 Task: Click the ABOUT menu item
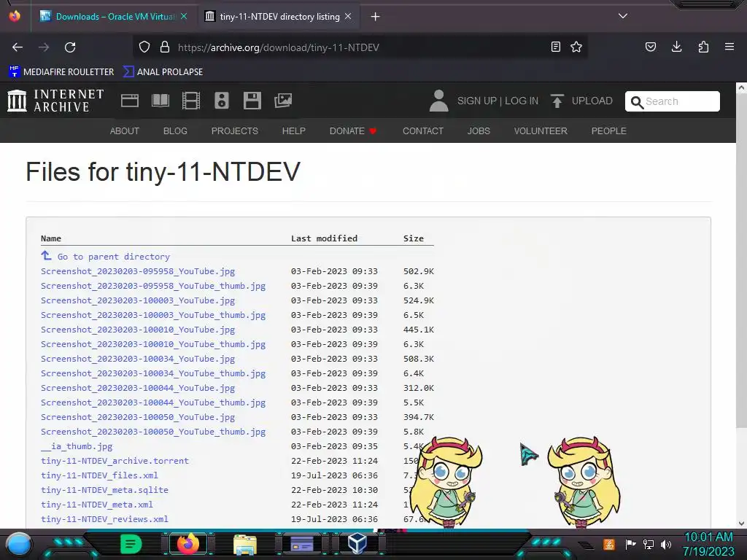124,131
